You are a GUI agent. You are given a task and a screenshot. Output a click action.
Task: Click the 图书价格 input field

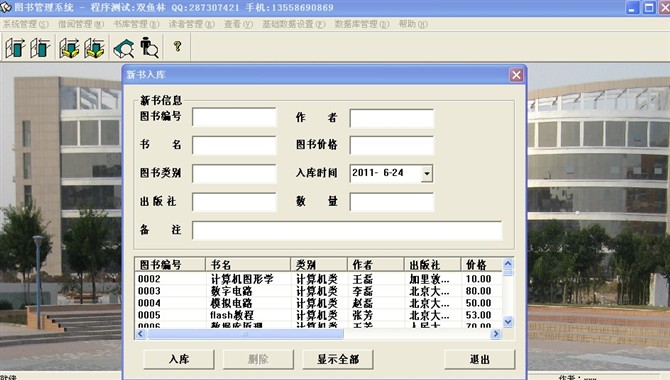(x=392, y=145)
